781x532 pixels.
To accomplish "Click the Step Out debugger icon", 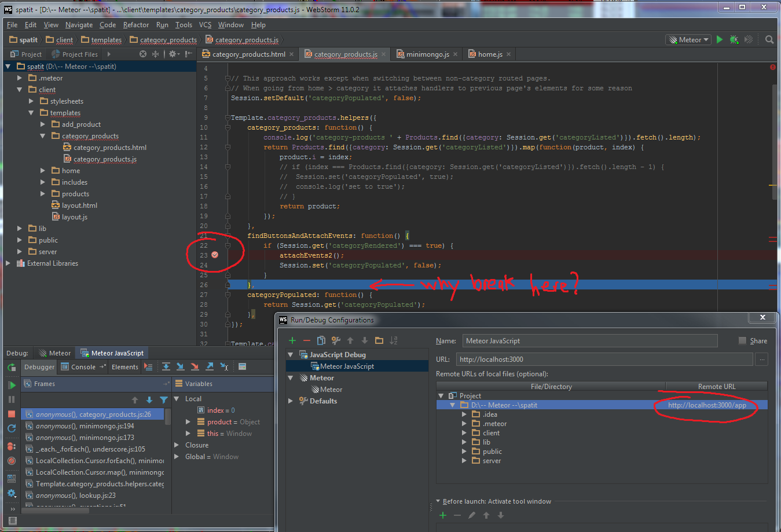I will pyautogui.click(x=210, y=366).
